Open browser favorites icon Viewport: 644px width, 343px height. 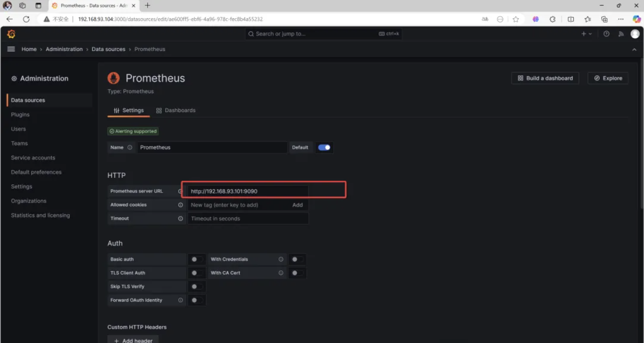pyautogui.click(x=587, y=19)
